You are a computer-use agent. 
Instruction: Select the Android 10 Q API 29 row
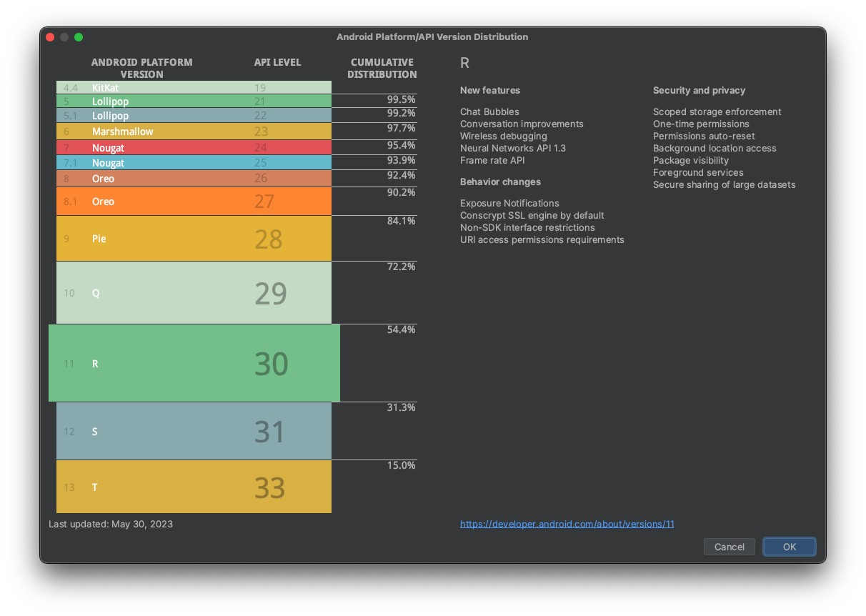(194, 293)
